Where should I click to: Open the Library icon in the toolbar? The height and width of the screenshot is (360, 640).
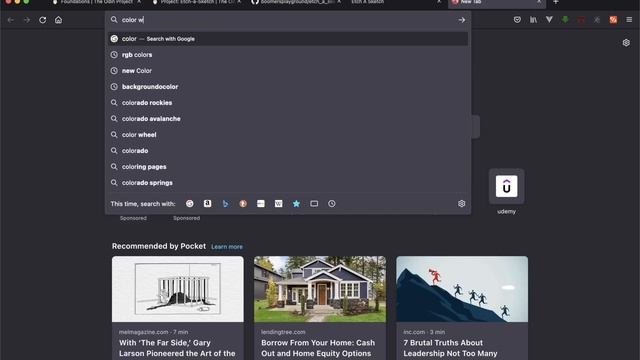[533, 20]
